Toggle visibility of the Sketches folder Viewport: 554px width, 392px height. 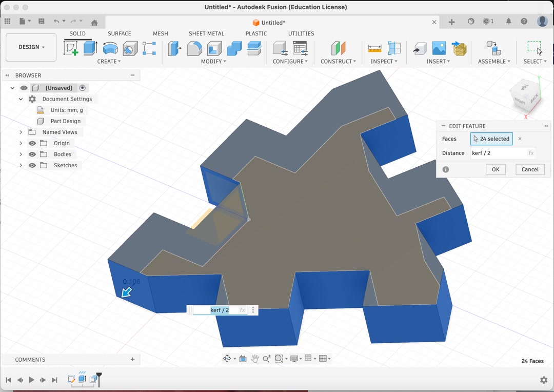click(32, 165)
